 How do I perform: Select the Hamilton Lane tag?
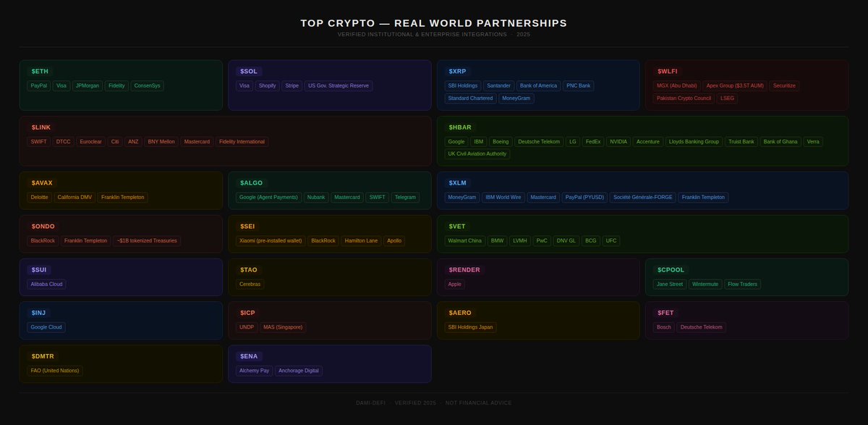point(361,240)
